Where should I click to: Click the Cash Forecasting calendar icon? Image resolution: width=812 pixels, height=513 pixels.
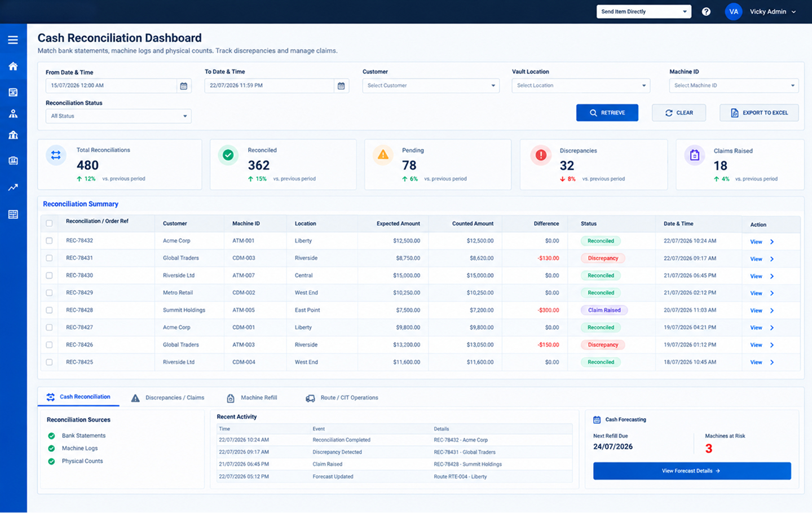tap(597, 420)
